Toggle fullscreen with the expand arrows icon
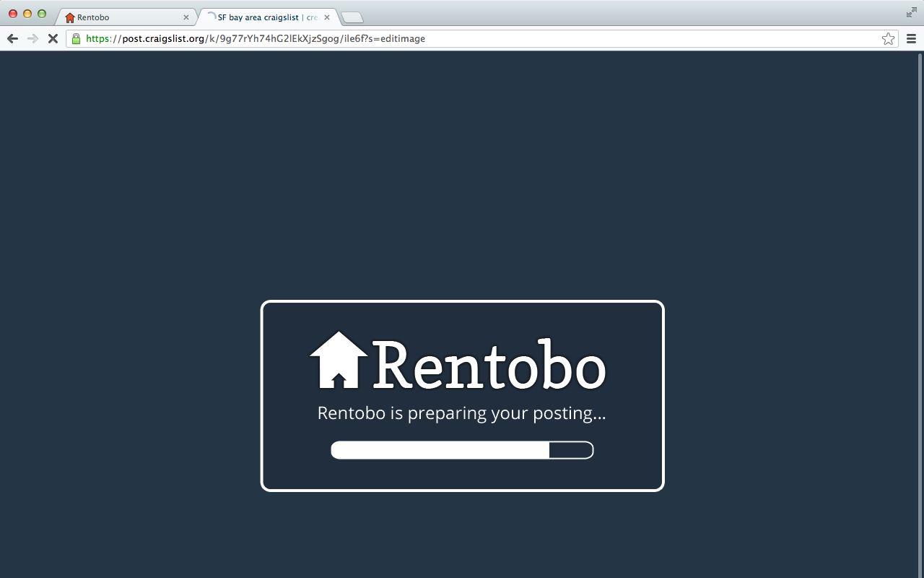Viewport: 924px width, 578px height. click(x=911, y=12)
